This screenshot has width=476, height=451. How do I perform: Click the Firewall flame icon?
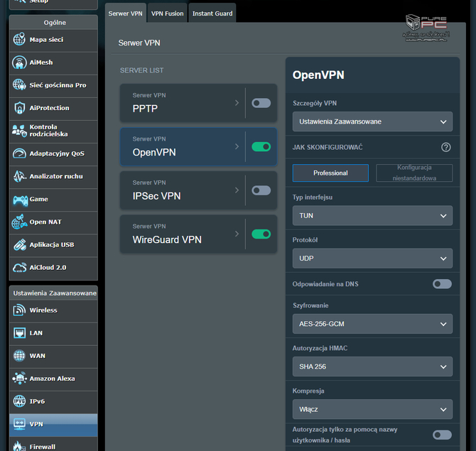(19, 446)
